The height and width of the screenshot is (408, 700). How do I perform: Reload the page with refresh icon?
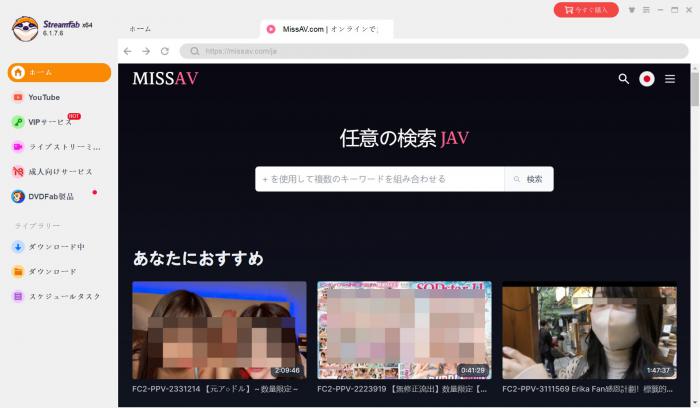[x=165, y=51]
